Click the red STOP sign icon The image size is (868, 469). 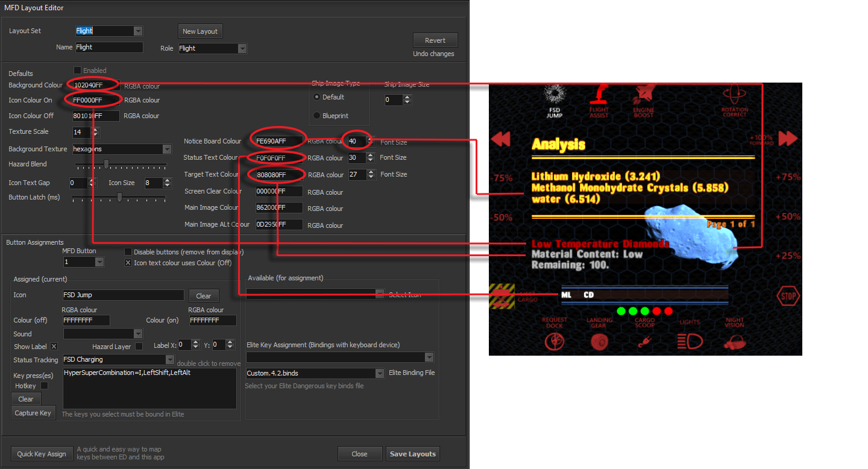(x=788, y=296)
